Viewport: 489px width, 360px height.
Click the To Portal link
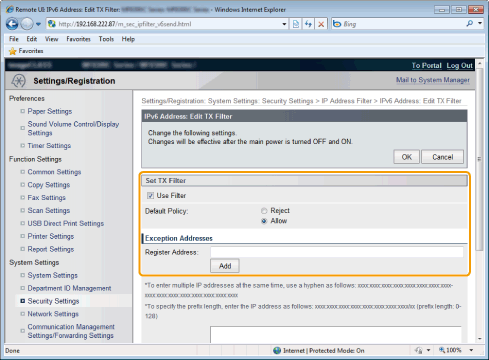pyautogui.click(x=426, y=65)
